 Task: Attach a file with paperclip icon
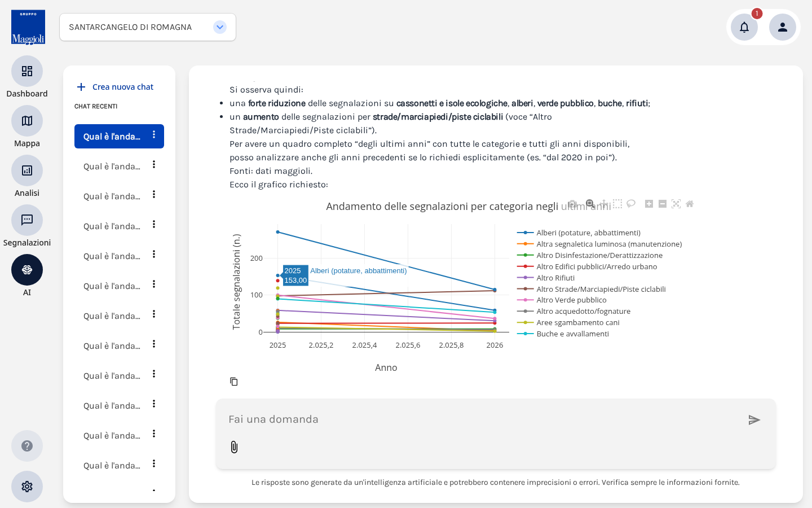coord(235,447)
